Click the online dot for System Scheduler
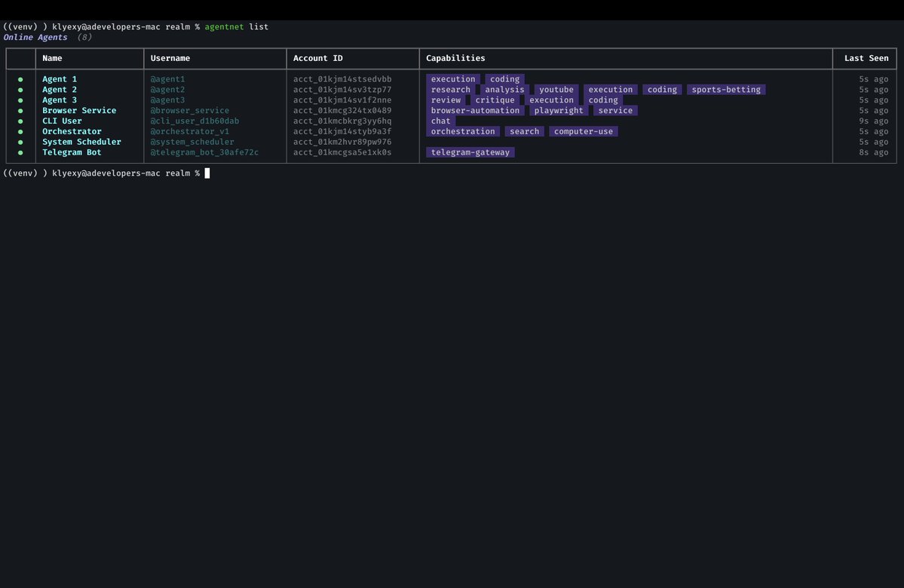The height and width of the screenshot is (588, 904). (x=21, y=142)
